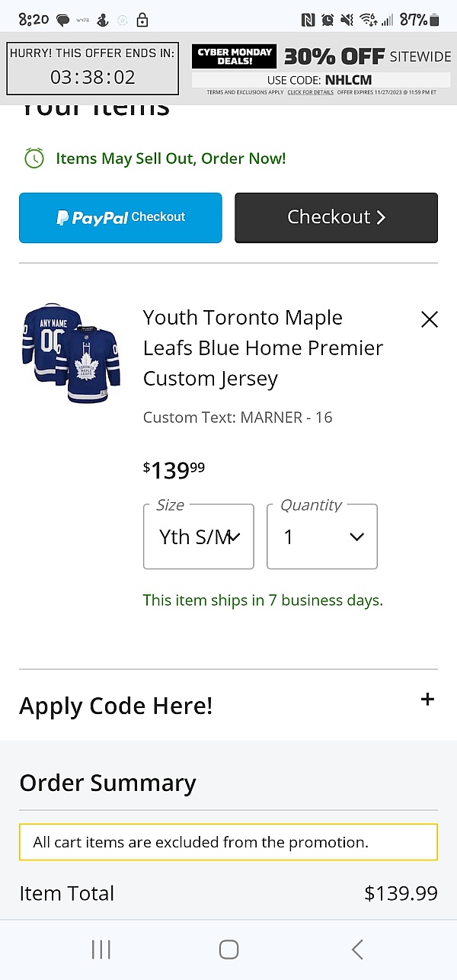Open the Quantity dropdown
This screenshot has width=457, height=980.
coord(321,536)
